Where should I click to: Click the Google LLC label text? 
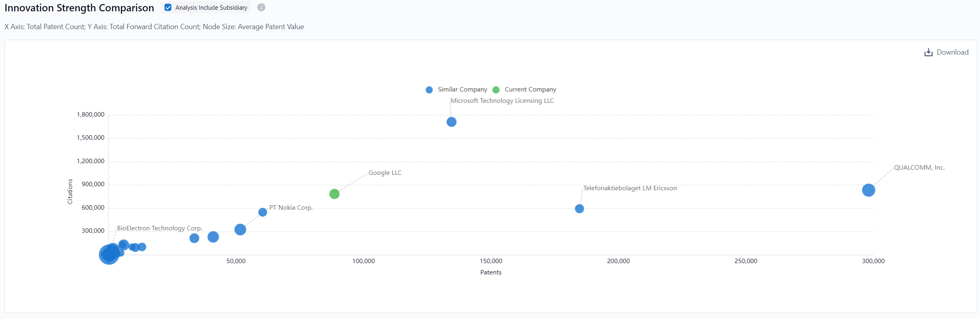385,173
